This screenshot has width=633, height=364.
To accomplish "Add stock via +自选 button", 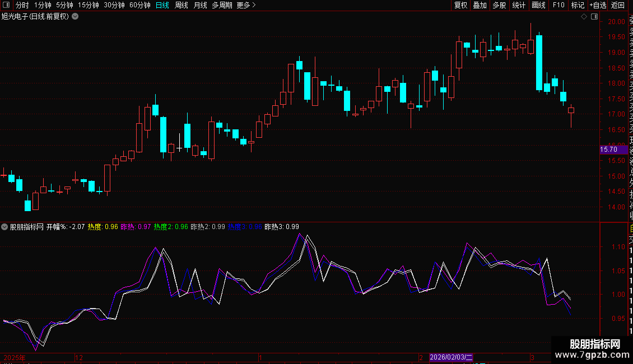I will click(598, 5).
